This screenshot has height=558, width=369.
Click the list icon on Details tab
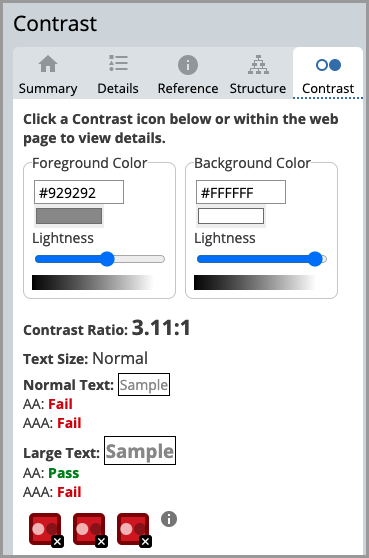pyautogui.click(x=118, y=63)
